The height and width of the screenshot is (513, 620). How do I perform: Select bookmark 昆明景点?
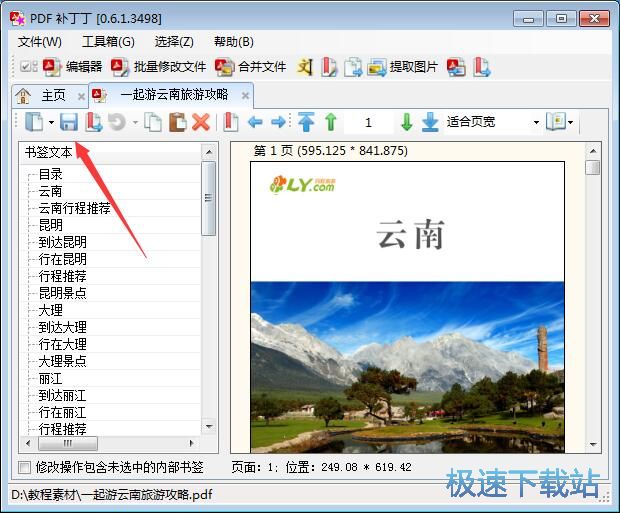pos(62,293)
